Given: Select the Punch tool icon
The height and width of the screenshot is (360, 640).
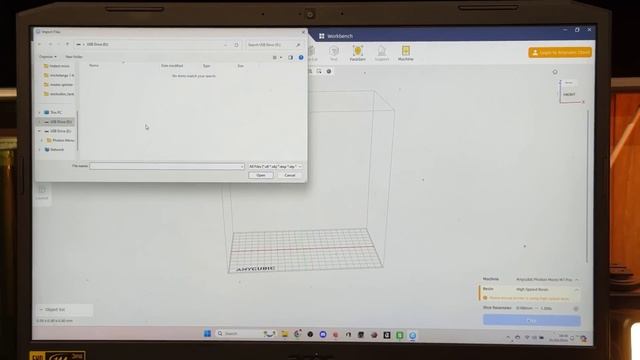Looking at the screenshot, I should point(358,53).
